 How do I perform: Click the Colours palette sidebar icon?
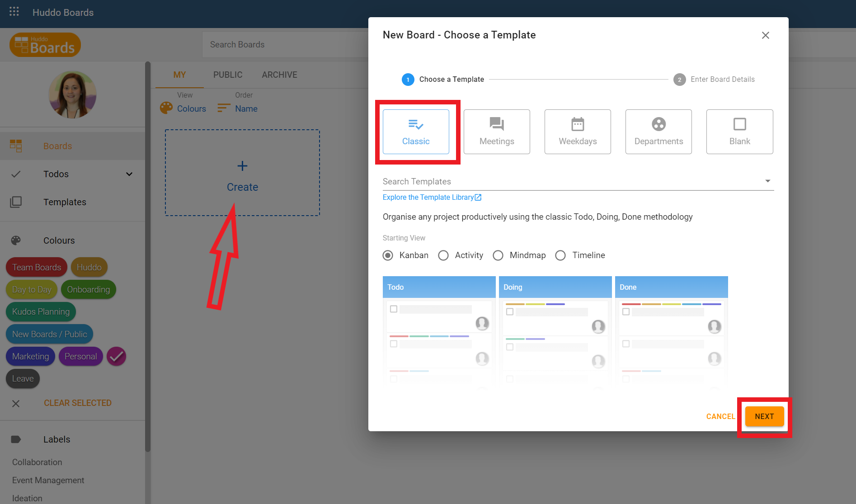pyautogui.click(x=16, y=240)
